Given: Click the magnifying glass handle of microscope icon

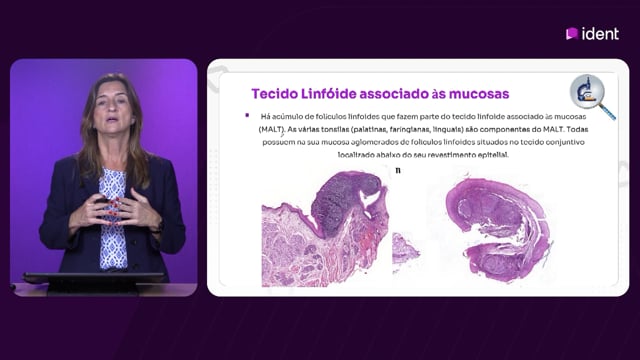Looking at the screenshot, I should [x=607, y=112].
